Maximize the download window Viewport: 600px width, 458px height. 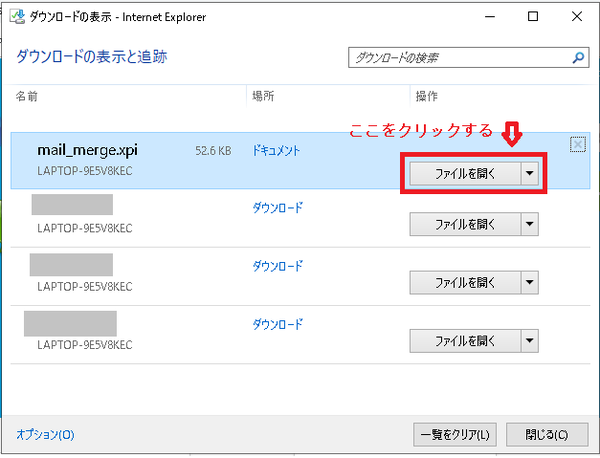click(532, 15)
